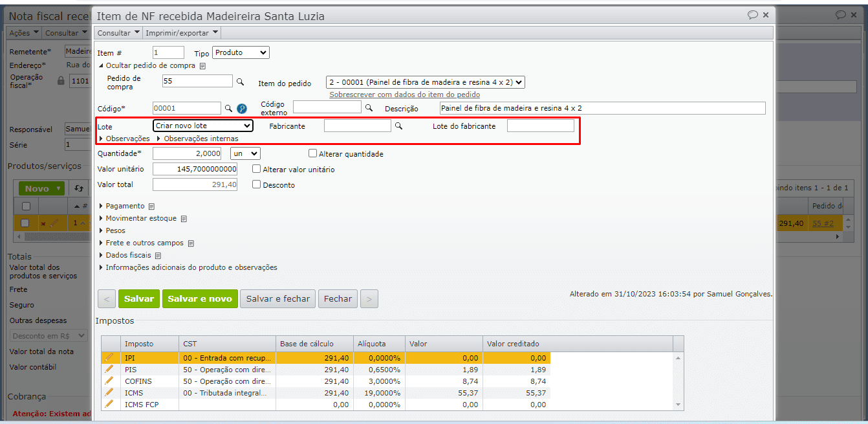Open the Item do pedido dropdown
The width and height of the screenshot is (868, 424).
coord(426,82)
